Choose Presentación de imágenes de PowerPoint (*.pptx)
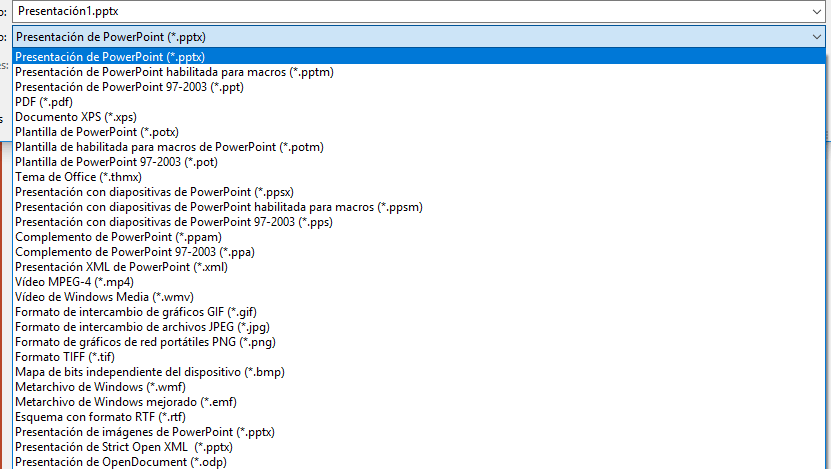 coord(419,432)
